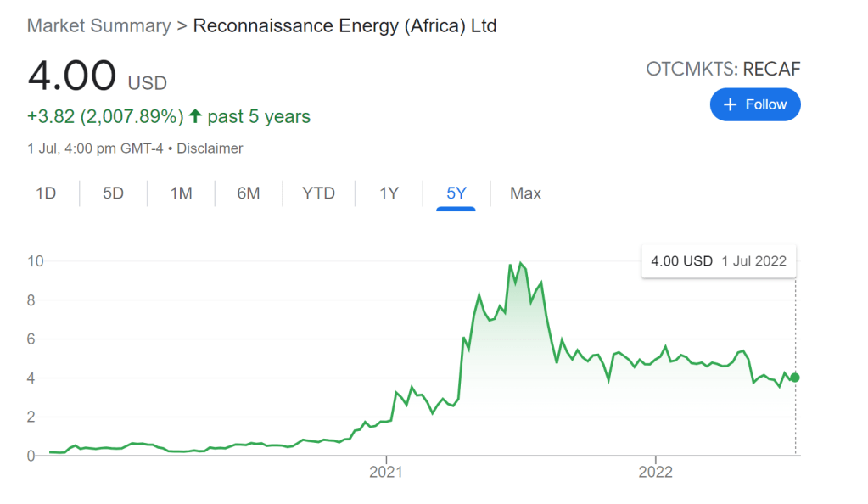Choose the 1Y time range
Screen dimensions: 868x504
(389, 193)
